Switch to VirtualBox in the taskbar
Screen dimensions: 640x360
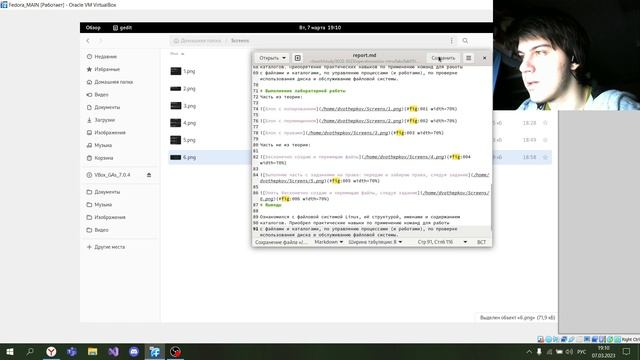click(155, 351)
